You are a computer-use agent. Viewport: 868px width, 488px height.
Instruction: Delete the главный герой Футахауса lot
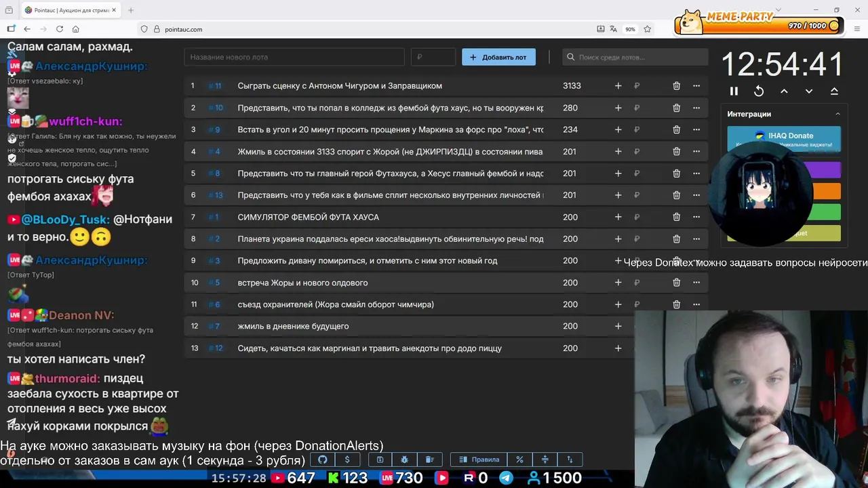[676, 174]
